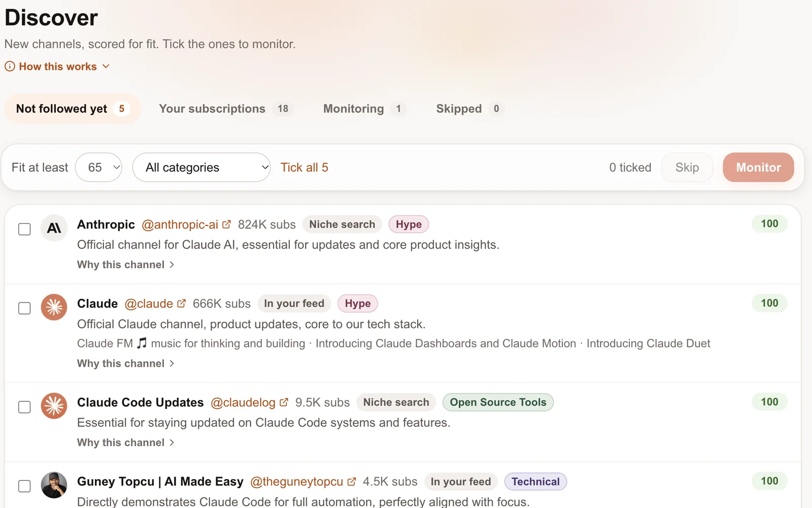Switch to the Monitoring tab
The image size is (812, 508).
click(x=364, y=109)
